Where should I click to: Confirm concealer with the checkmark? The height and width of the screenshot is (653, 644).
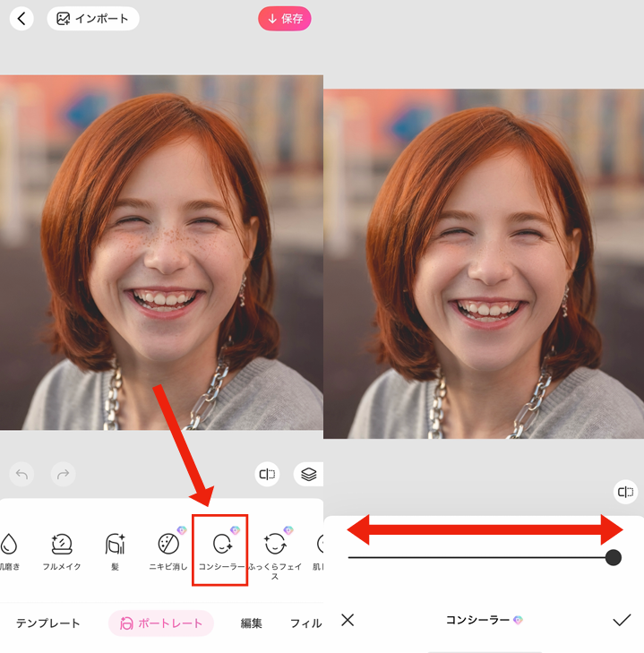(622, 620)
